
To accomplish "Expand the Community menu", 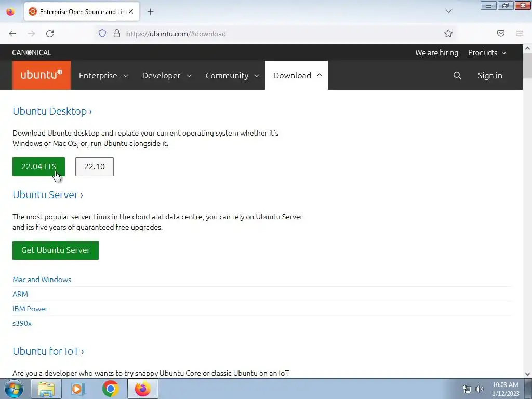I will [x=232, y=75].
